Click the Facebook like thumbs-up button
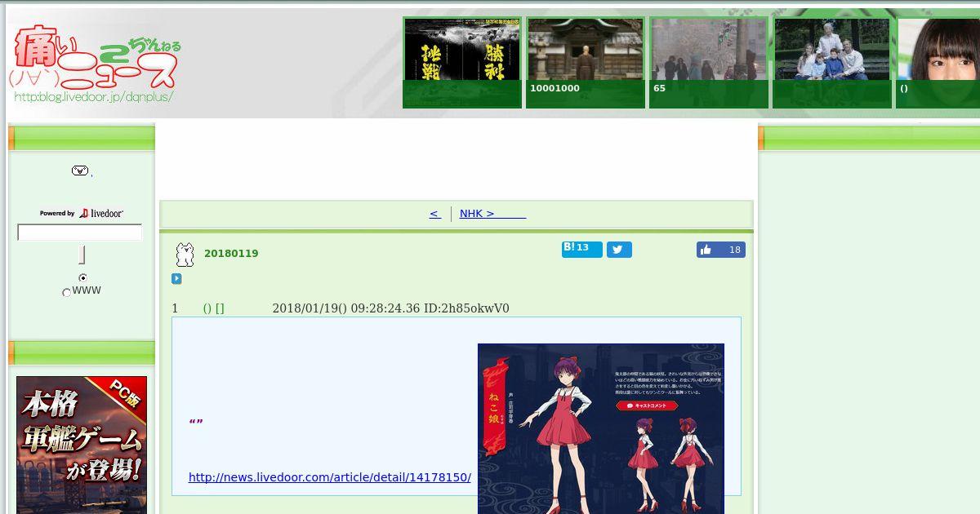The width and height of the screenshot is (980, 514). coord(706,250)
